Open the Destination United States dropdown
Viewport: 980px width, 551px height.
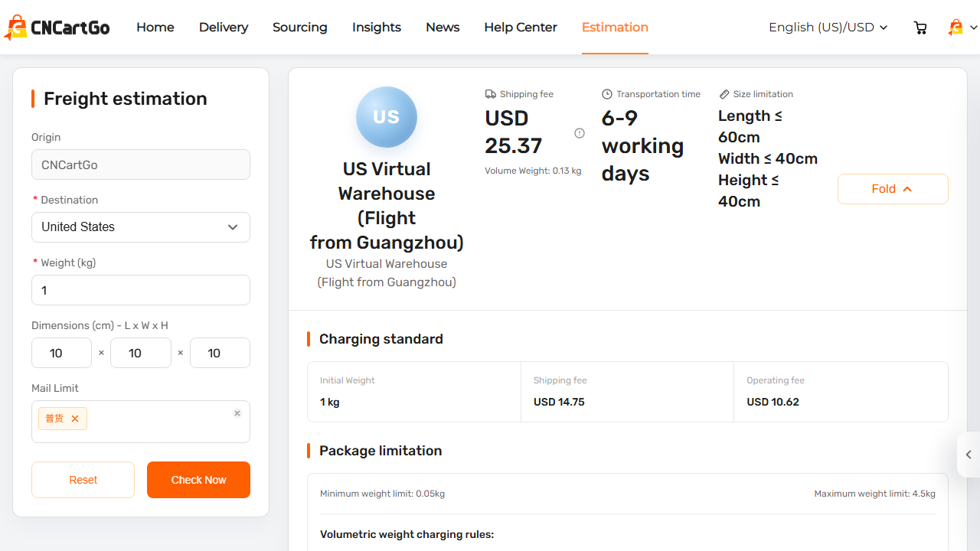click(141, 227)
